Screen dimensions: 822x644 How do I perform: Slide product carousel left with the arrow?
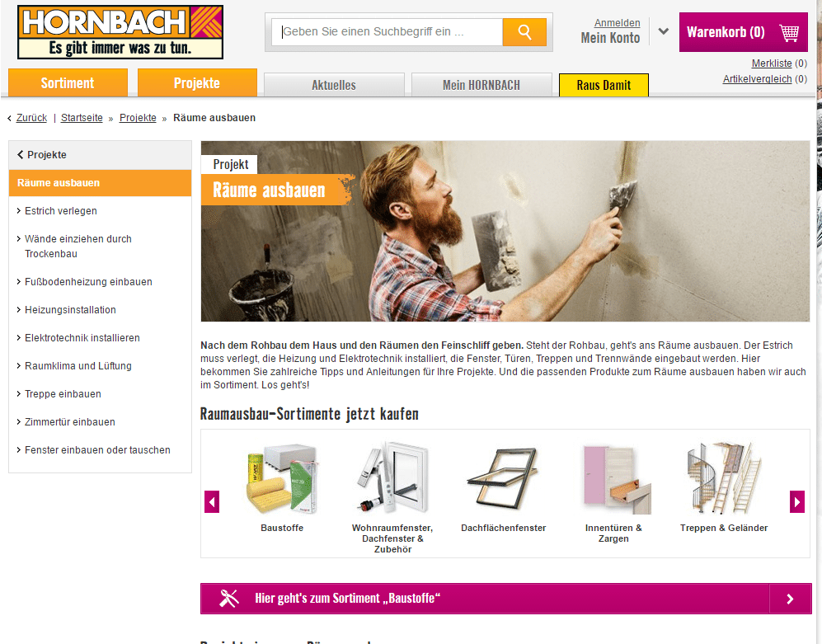212,502
